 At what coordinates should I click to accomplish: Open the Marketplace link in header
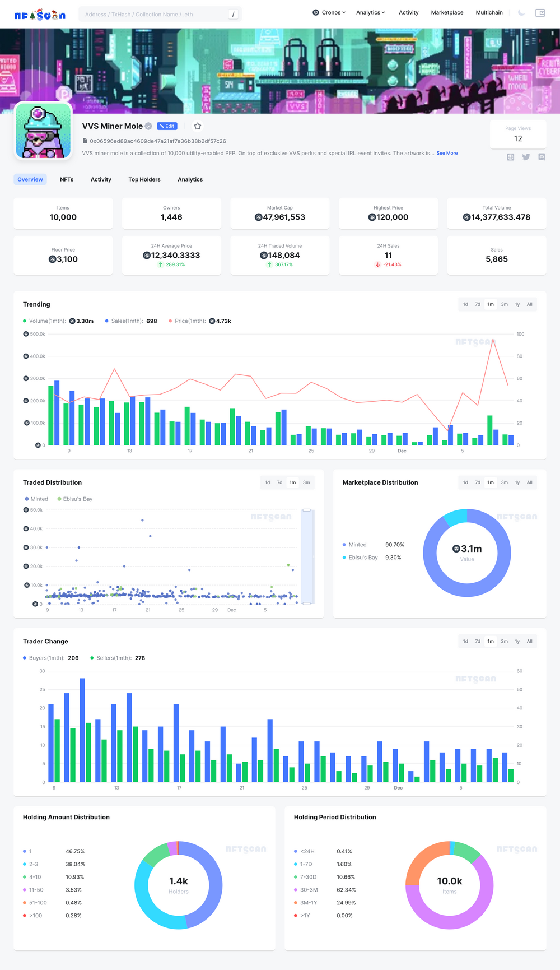(x=447, y=12)
